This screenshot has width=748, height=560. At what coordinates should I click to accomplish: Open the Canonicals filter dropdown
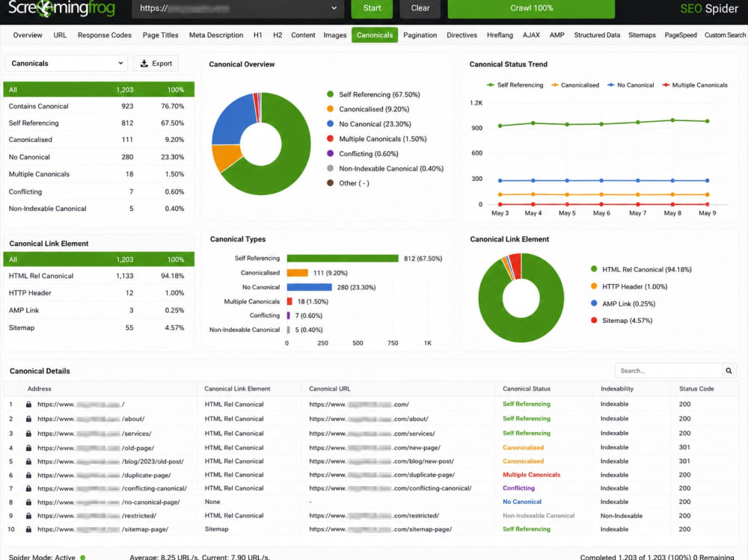point(67,63)
